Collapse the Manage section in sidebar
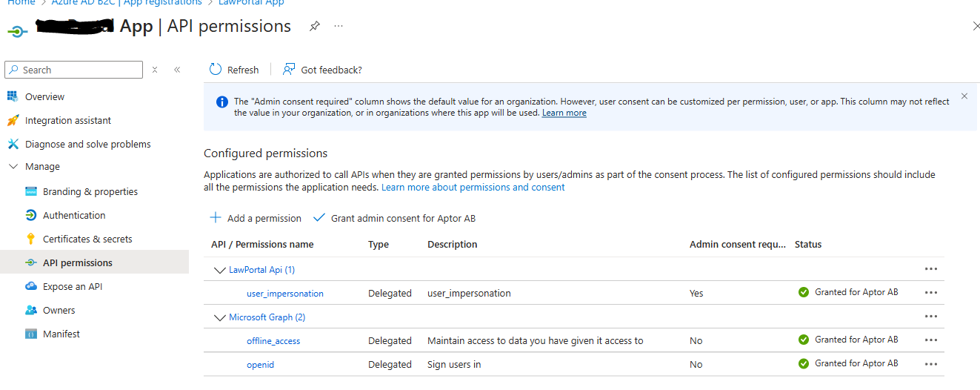 (13, 167)
